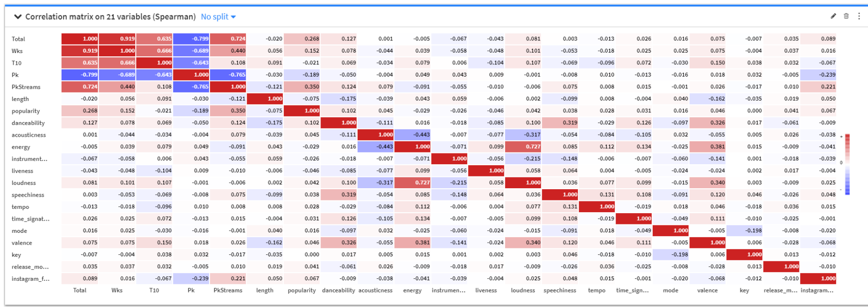Click the loudness column label at bottom
The image size is (868, 307).
pyautogui.click(x=523, y=291)
